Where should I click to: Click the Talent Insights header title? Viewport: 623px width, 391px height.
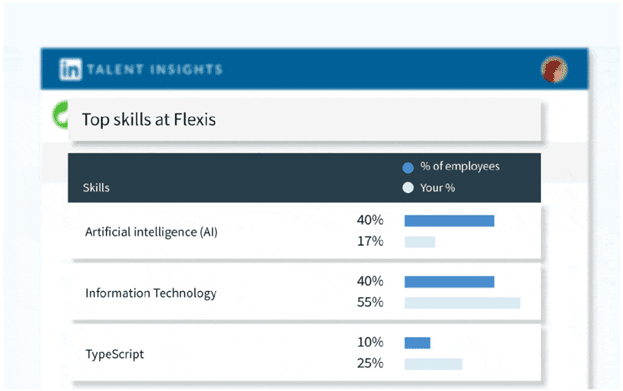(155, 70)
